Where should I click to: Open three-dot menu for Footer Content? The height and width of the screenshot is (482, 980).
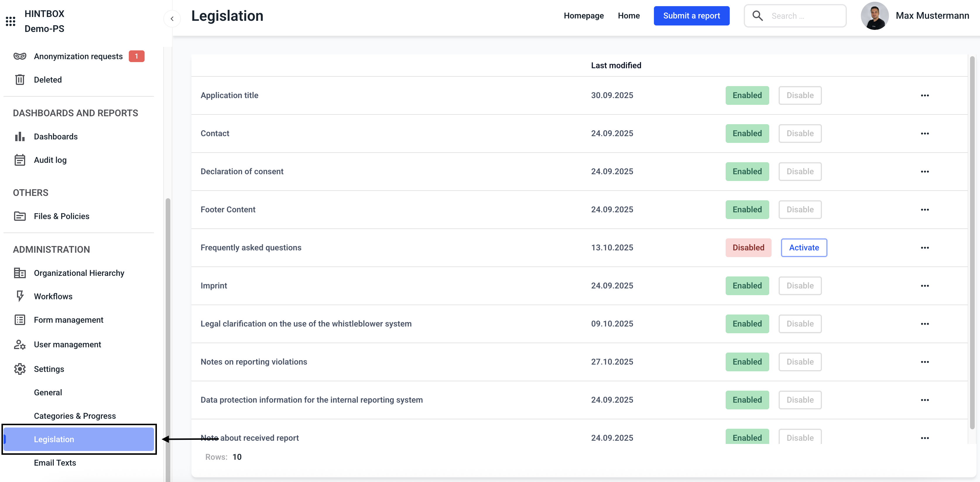coord(924,209)
